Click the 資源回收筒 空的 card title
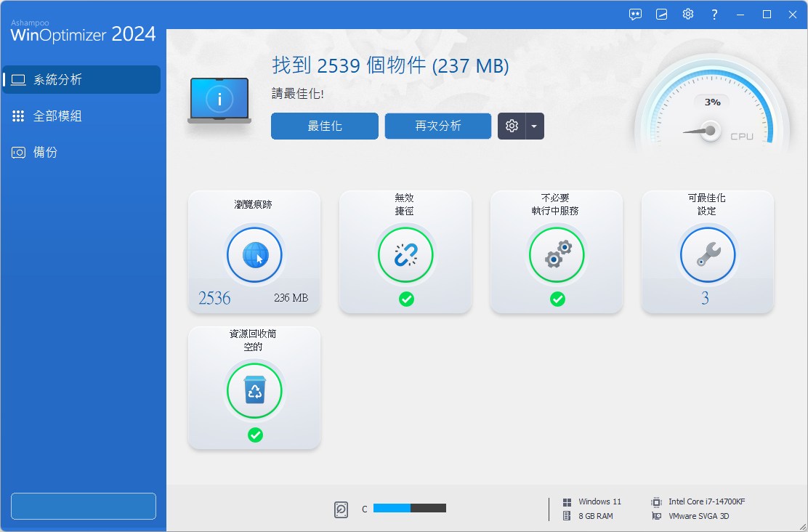808x532 pixels. tap(253, 340)
